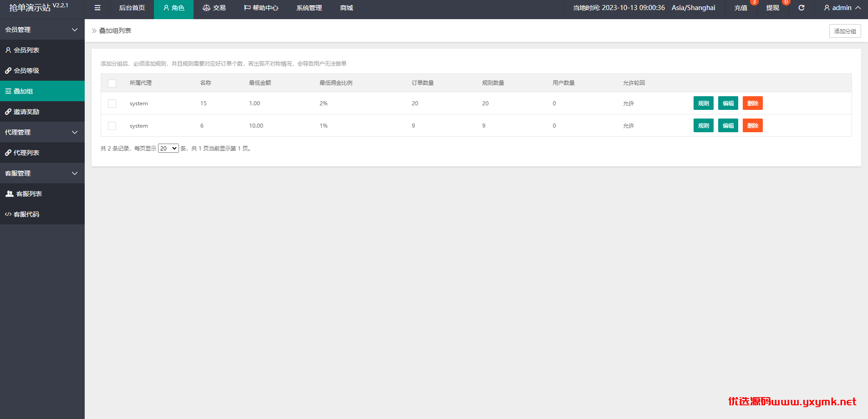The image size is (868, 419).
Task: Check the row named 15
Action: (112, 103)
